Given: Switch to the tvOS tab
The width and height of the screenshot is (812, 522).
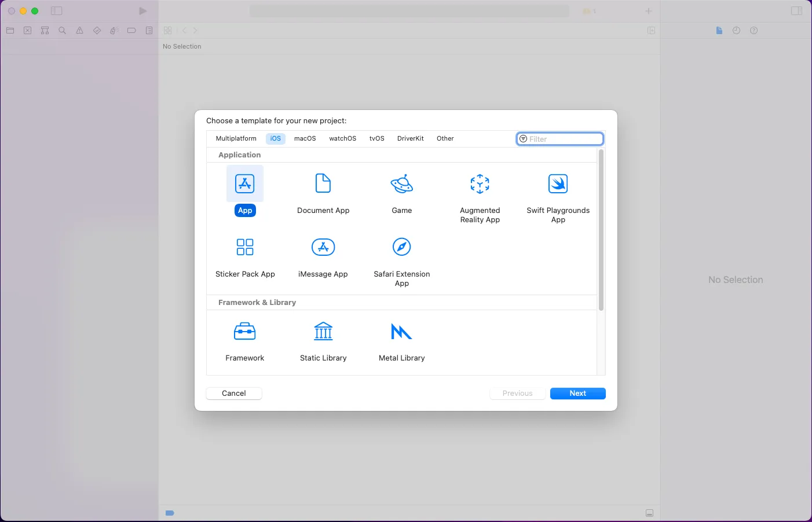Looking at the screenshot, I should pos(377,138).
